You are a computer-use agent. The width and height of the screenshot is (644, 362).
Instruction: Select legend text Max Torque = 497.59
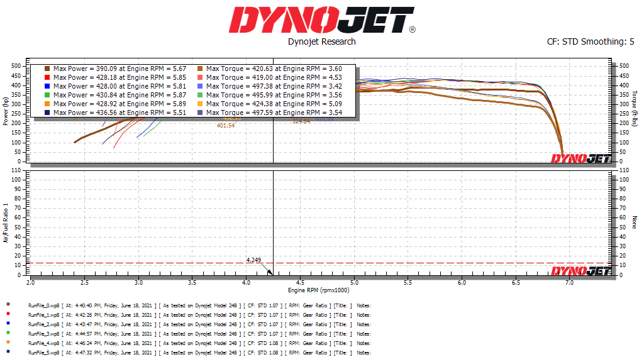tap(240, 112)
